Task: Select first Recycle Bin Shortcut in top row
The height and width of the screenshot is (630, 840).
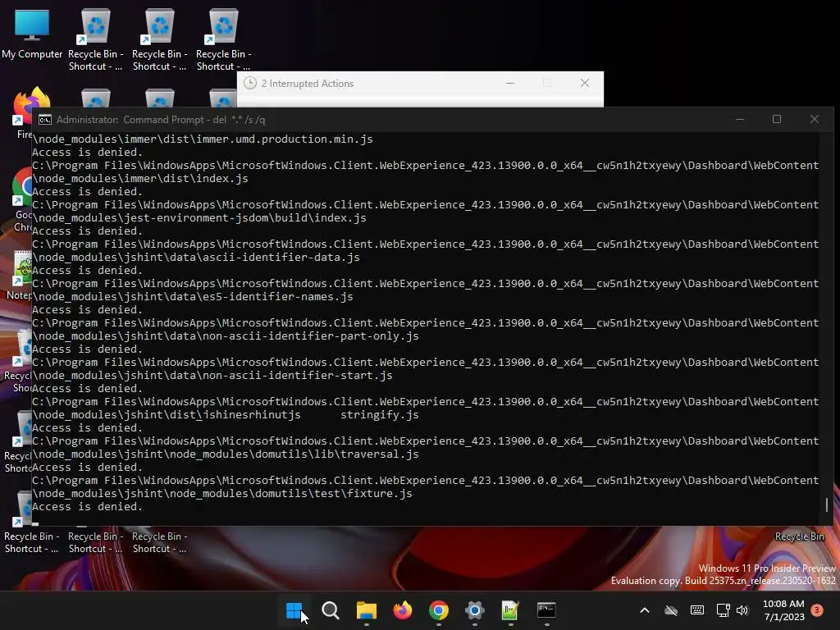Action: [x=95, y=39]
